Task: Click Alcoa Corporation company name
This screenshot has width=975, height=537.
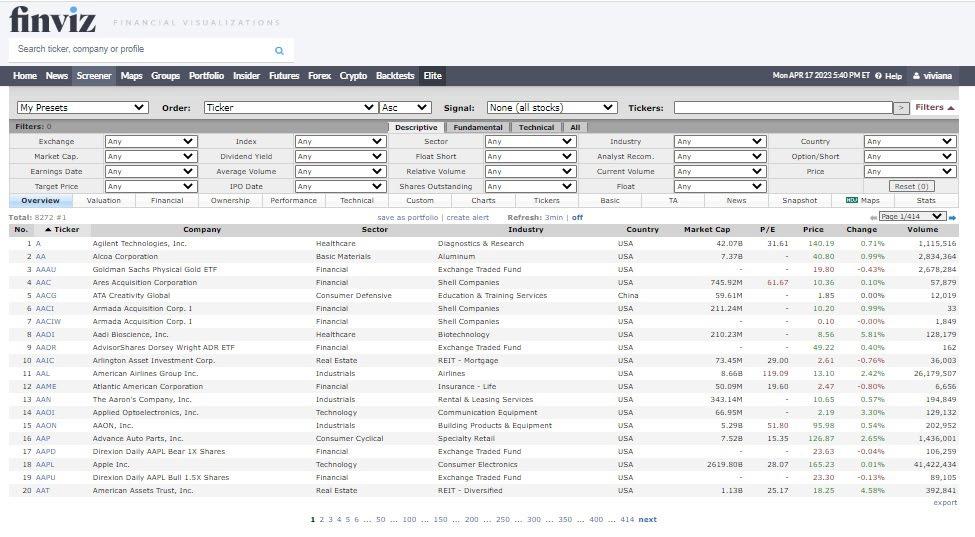Action: click(125, 257)
